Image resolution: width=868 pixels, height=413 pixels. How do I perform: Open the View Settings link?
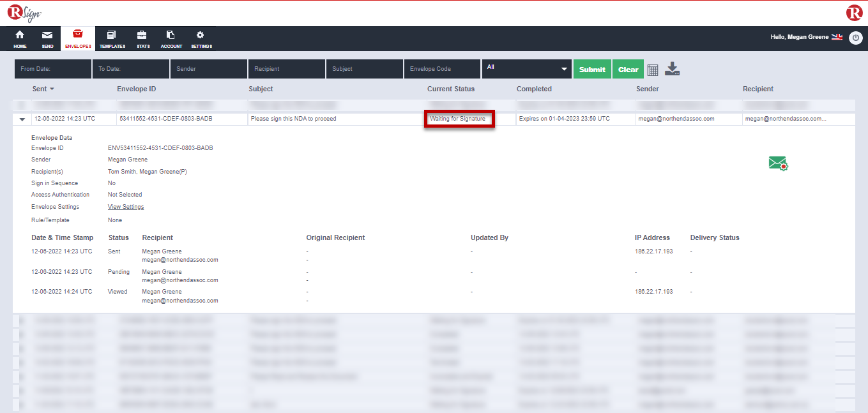tap(126, 207)
